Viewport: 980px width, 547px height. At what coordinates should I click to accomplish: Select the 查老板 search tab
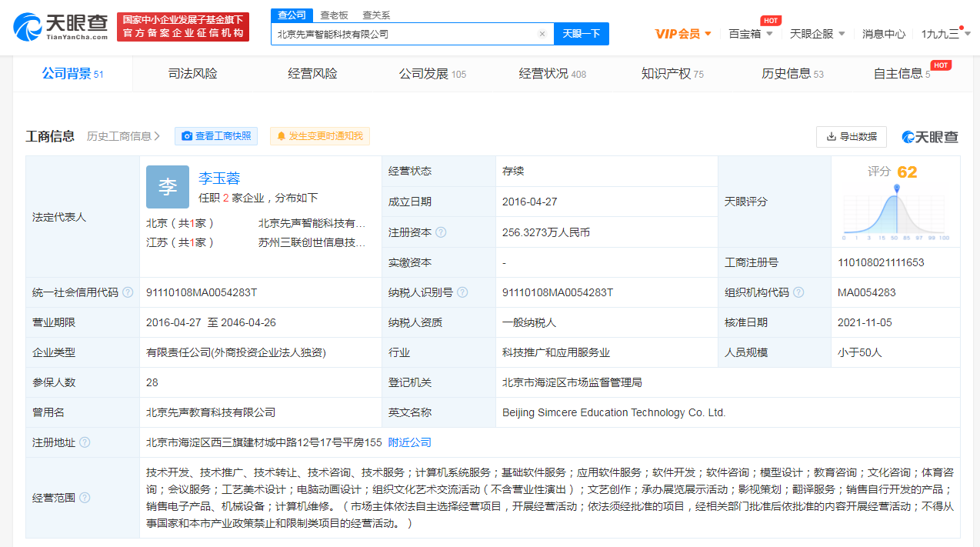click(x=334, y=15)
